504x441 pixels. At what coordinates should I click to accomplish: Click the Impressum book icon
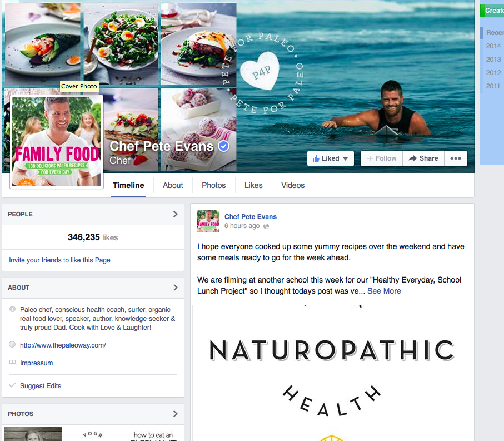pos(12,363)
